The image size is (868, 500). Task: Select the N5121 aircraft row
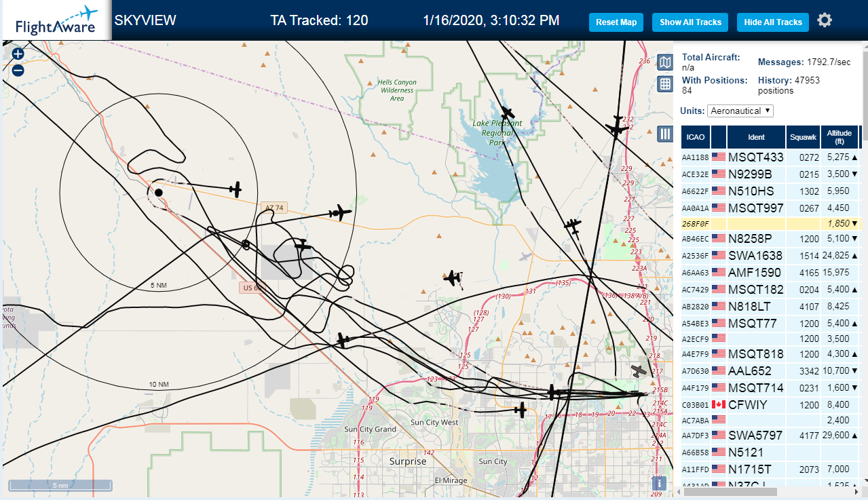pos(771,453)
